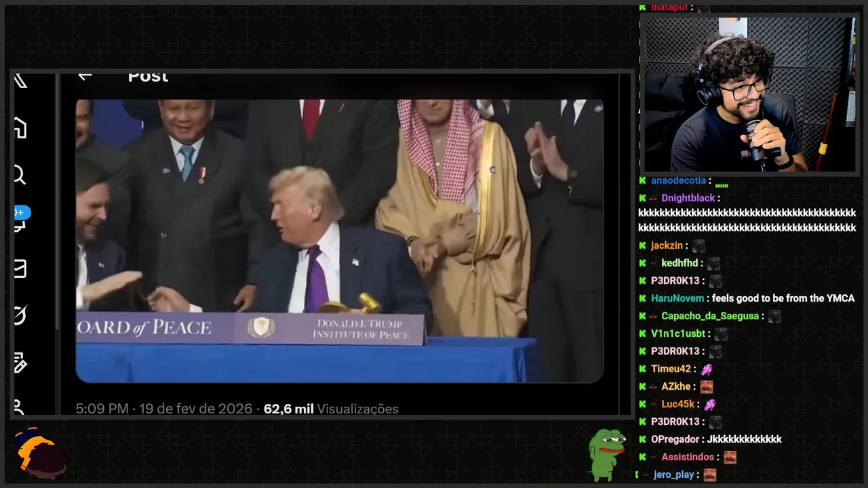Image resolution: width=868 pixels, height=488 pixels.
Task: Click the 'Jkkkkkkkkkkkkk' chat message
Action: 744,440
